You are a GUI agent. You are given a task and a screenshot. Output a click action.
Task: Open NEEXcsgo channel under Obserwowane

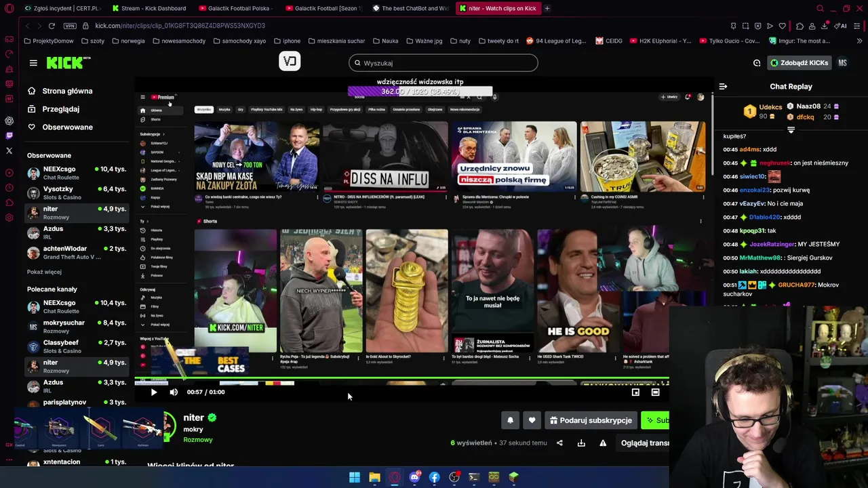click(76, 173)
